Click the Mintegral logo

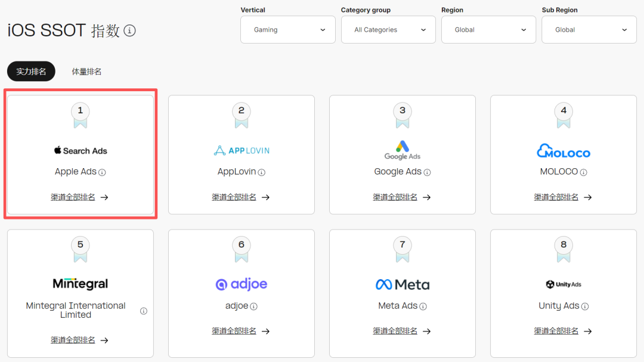[x=80, y=283]
